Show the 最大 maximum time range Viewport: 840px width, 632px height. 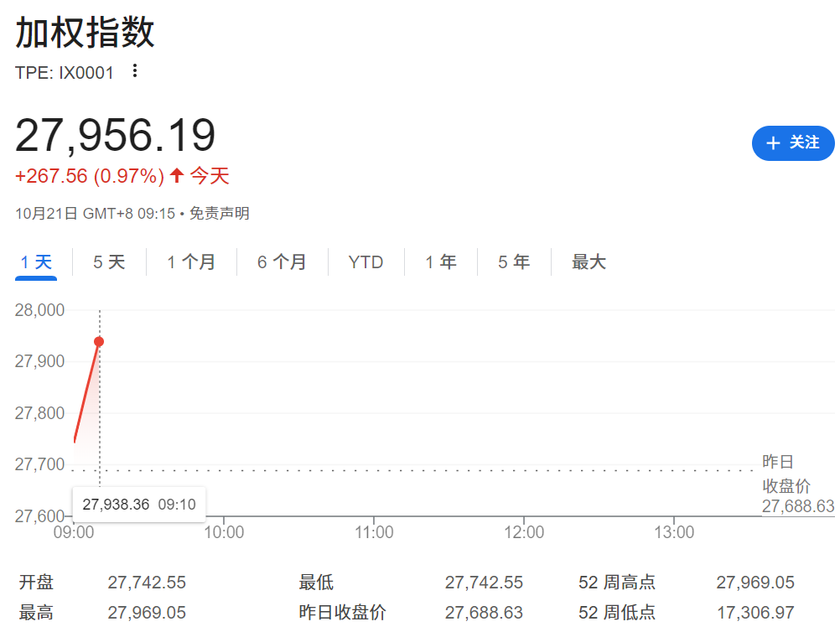(x=589, y=262)
